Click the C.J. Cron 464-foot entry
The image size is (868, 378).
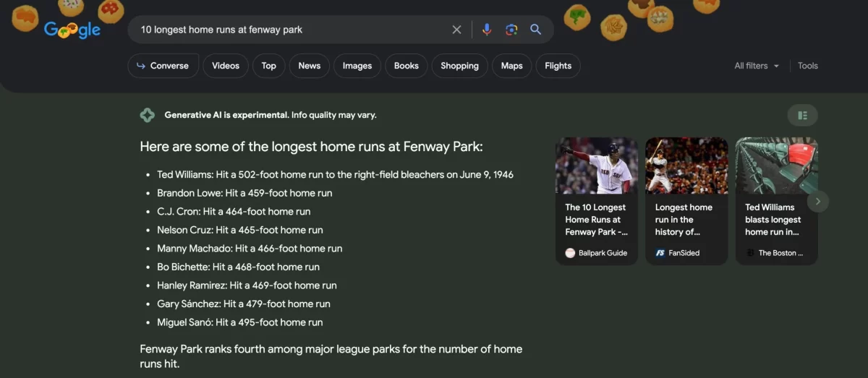tap(234, 212)
